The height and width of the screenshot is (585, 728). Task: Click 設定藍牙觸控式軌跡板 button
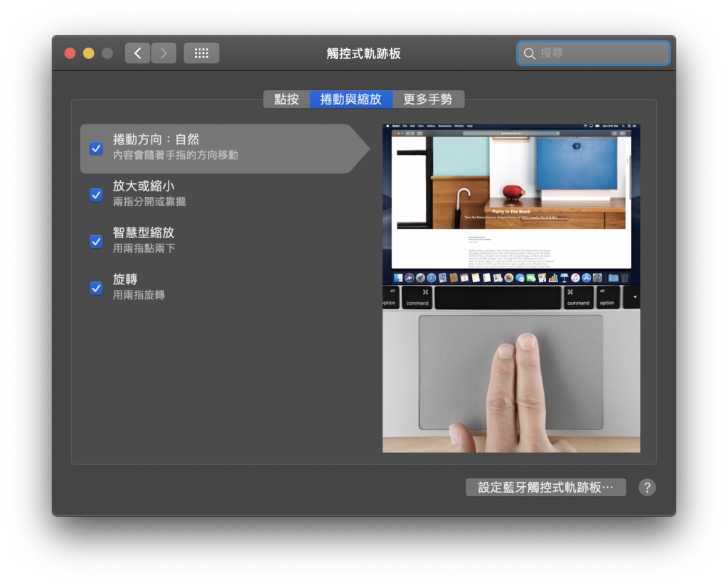click(545, 488)
